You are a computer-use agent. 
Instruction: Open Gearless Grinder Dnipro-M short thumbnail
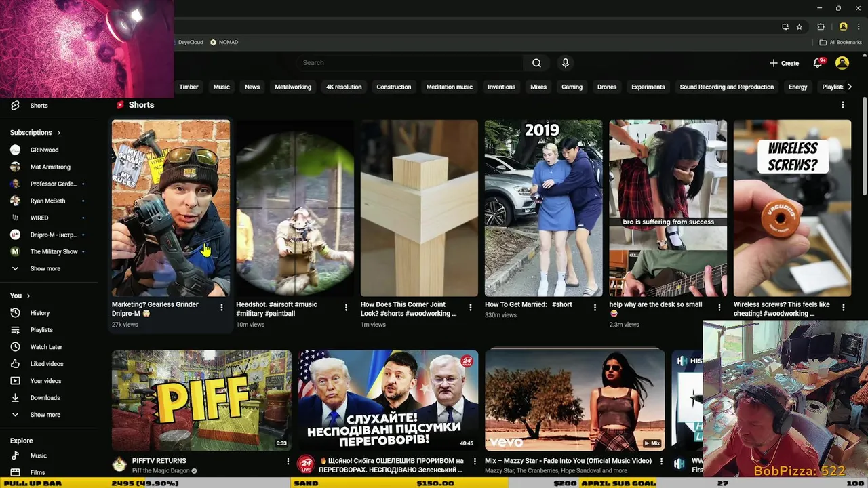point(171,208)
